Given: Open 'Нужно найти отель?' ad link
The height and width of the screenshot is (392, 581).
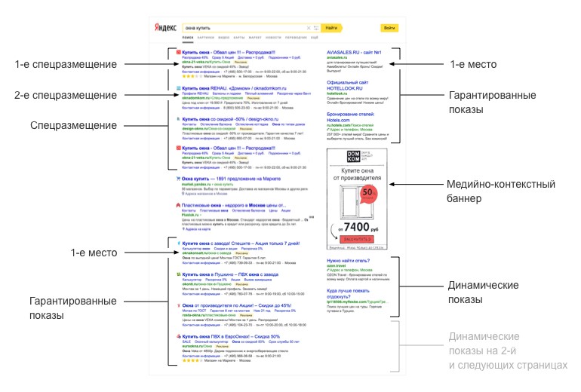Looking at the screenshot, I should coord(349,261).
